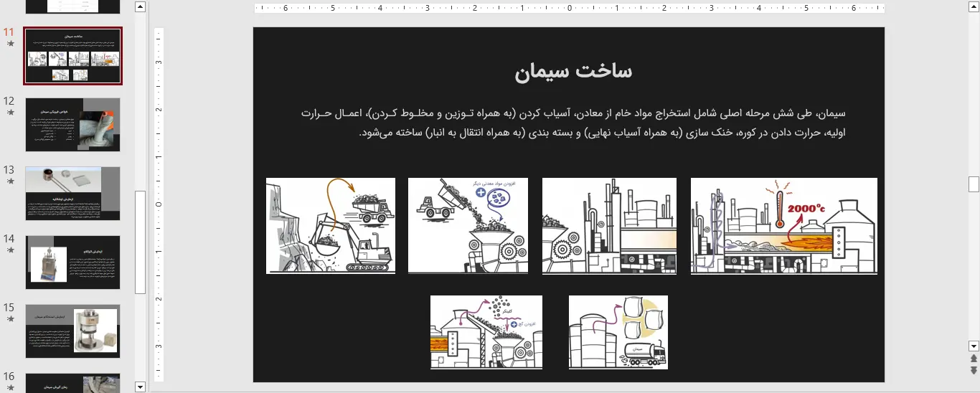
Task: Open slide 15 thumbnail in the panel
Action: (x=72, y=331)
